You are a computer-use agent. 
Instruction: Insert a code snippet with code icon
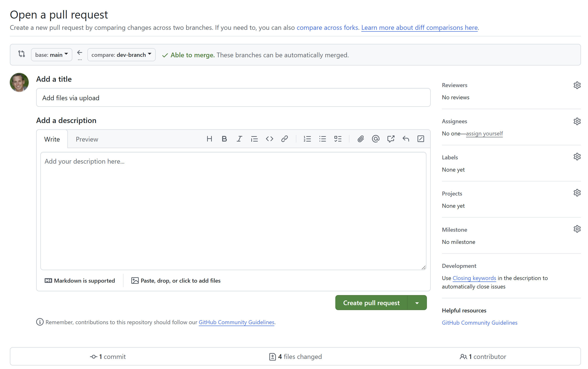click(x=269, y=139)
